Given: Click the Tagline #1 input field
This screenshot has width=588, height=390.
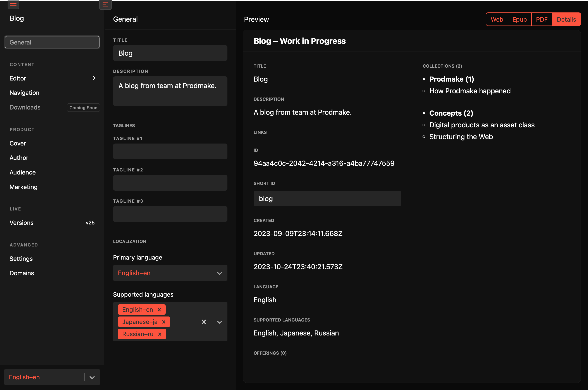Looking at the screenshot, I should click(170, 151).
